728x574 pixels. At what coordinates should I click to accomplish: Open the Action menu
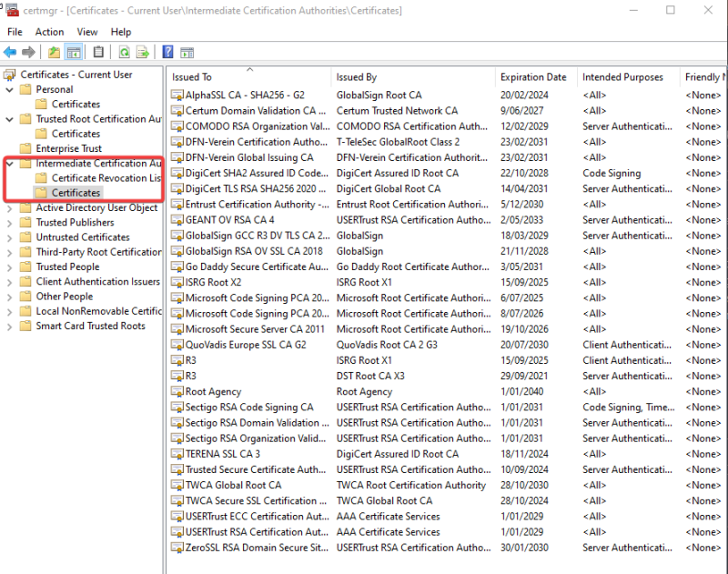49,32
